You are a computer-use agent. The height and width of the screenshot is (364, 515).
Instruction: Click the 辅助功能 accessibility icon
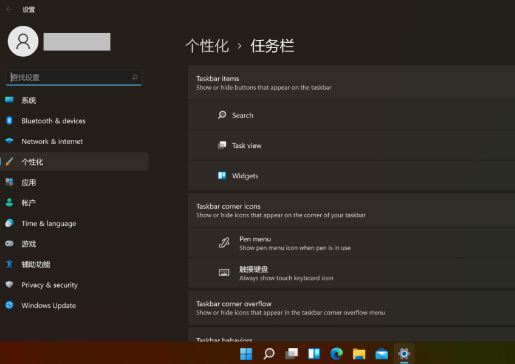(9, 264)
